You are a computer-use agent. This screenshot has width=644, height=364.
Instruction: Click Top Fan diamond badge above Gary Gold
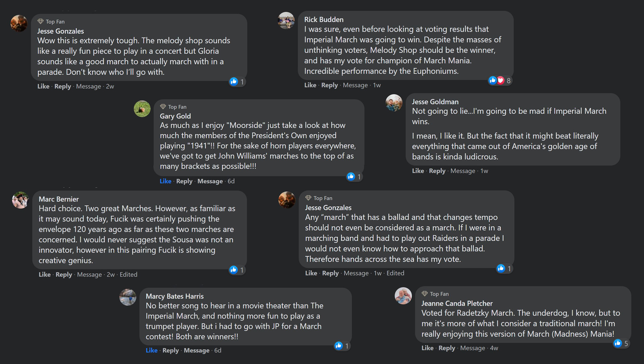163,107
